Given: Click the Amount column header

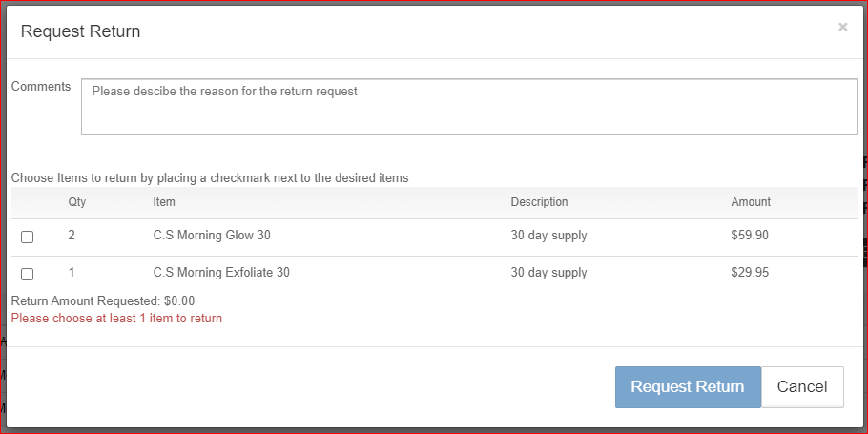Looking at the screenshot, I should tap(751, 202).
